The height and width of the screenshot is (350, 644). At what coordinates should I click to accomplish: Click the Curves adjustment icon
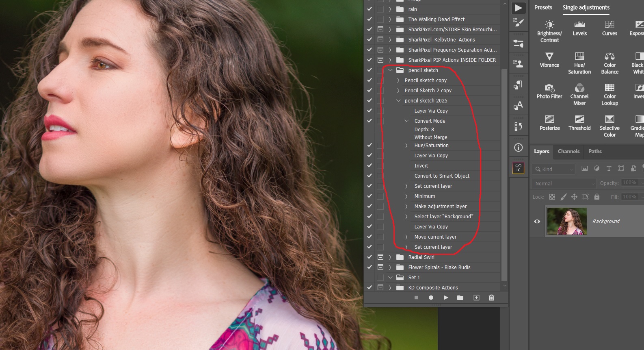coord(609,25)
